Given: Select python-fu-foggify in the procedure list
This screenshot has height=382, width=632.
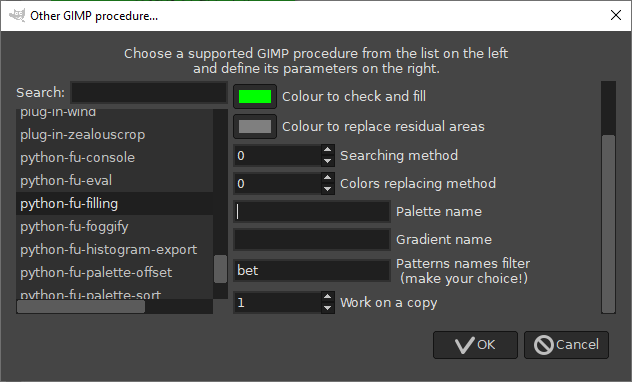Looking at the screenshot, I should [114, 226].
